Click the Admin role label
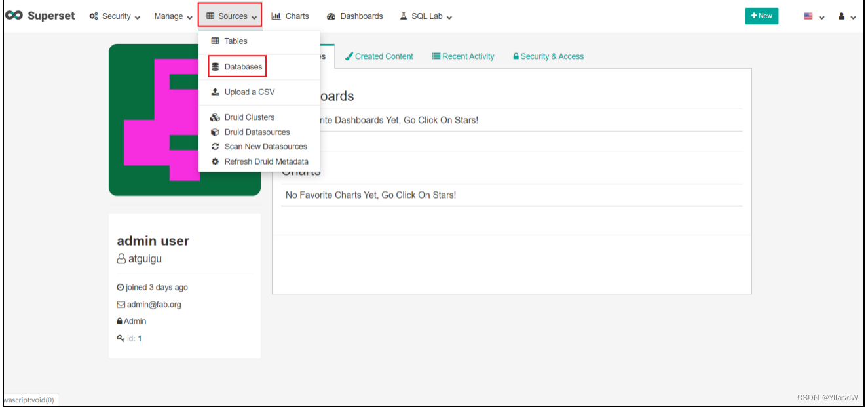Image resolution: width=868 pixels, height=407 pixels. pos(135,321)
